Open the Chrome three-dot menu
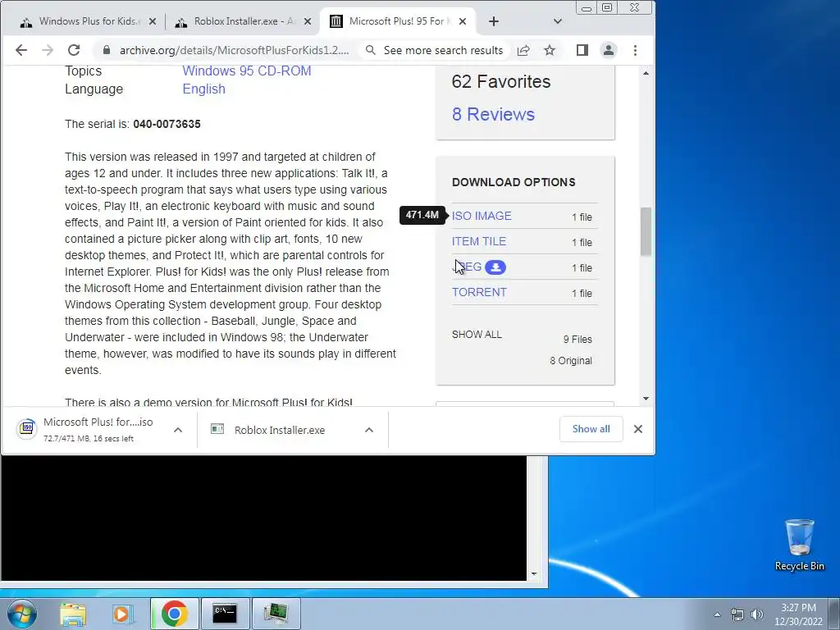 (636, 50)
